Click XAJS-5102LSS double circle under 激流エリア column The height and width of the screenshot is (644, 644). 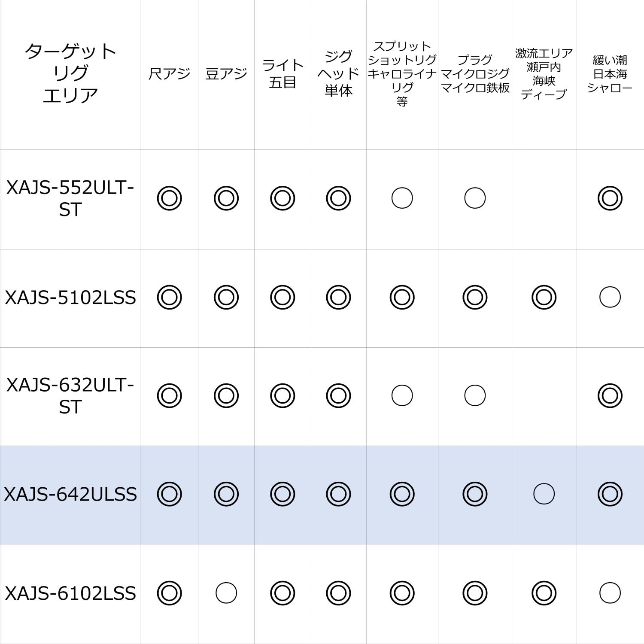[x=544, y=297]
